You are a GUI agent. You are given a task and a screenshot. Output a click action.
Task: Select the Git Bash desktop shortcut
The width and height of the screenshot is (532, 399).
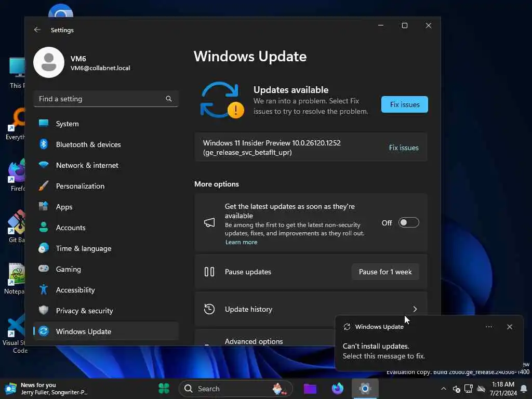click(x=16, y=227)
